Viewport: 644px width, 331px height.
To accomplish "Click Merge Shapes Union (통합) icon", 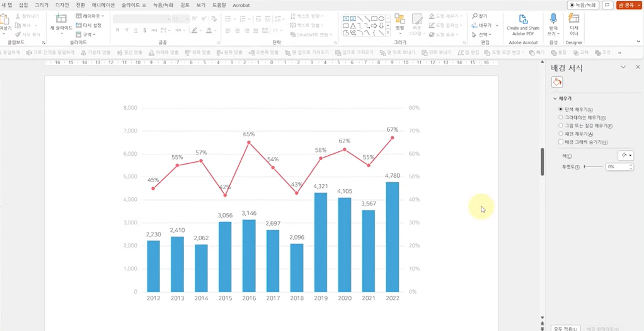I will click(x=559, y=52).
